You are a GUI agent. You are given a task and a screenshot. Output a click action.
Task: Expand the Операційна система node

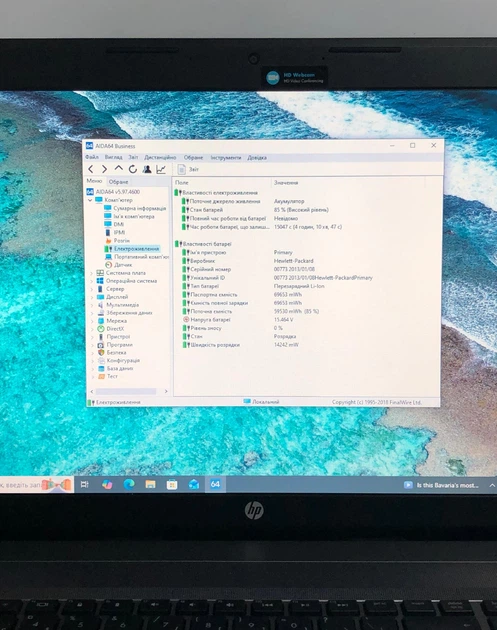coord(91,281)
